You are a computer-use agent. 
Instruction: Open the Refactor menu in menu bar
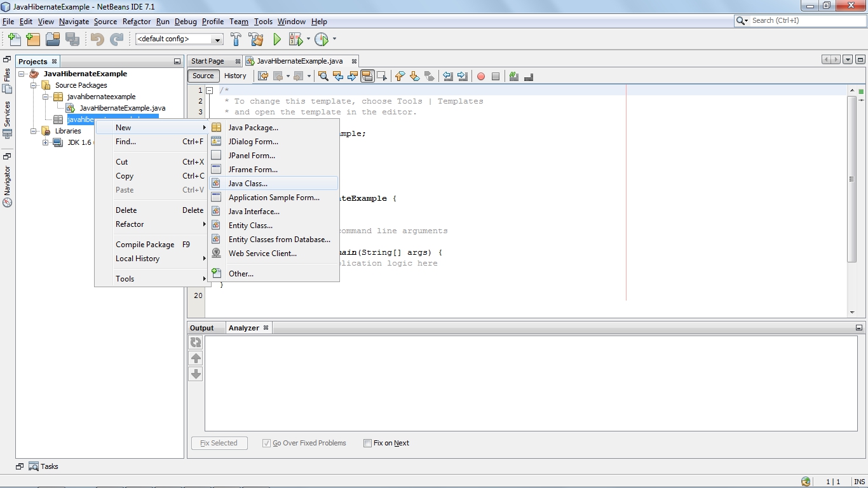tap(137, 22)
